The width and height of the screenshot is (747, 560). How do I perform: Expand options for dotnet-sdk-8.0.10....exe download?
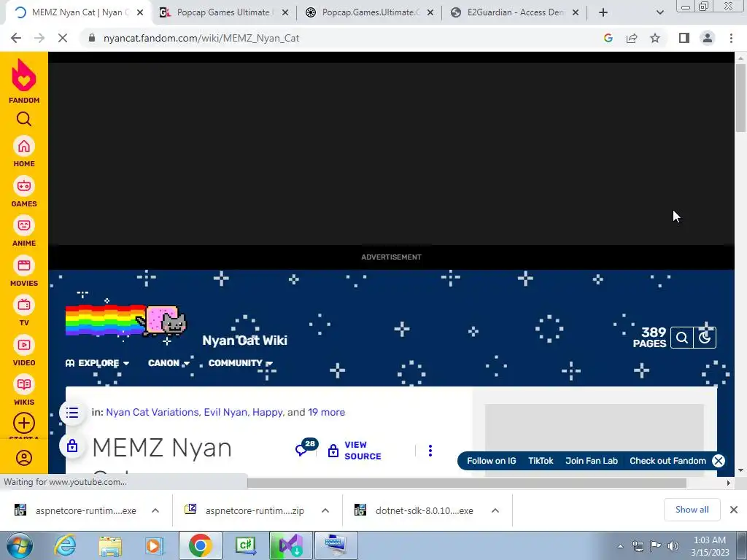click(495, 510)
